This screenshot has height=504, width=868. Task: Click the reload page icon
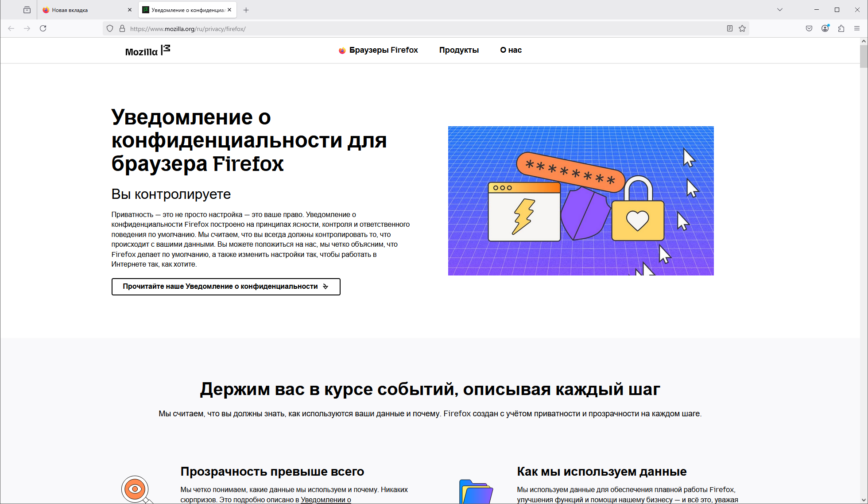(43, 28)
